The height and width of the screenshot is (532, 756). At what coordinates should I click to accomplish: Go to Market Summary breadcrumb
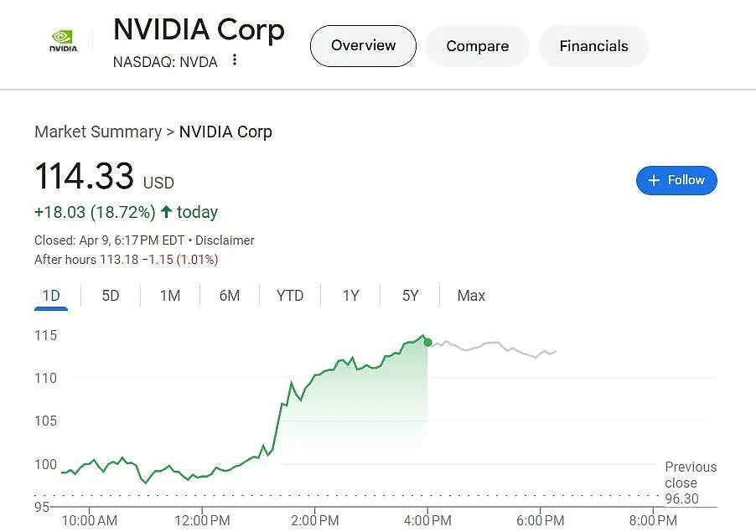point(98,132)
